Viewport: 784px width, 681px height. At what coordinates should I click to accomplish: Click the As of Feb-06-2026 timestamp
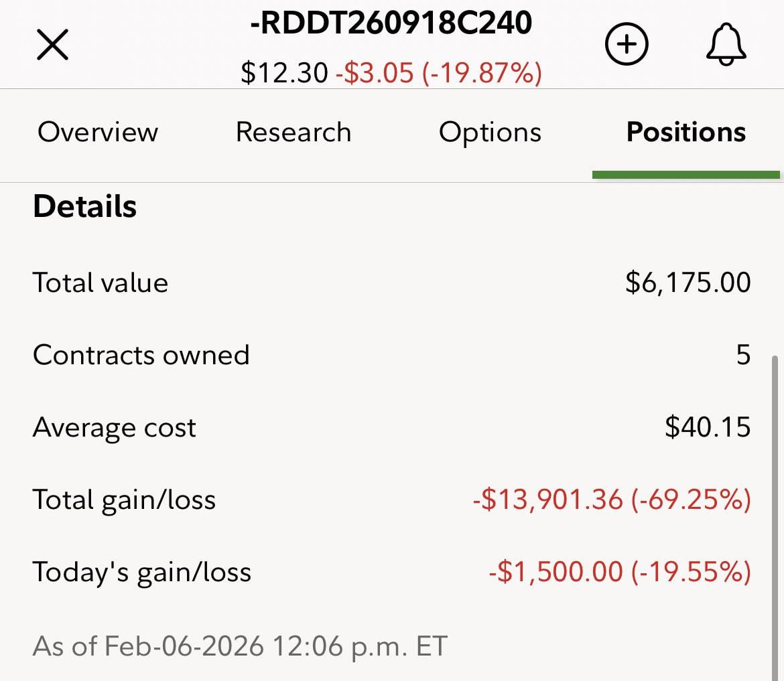tap(240, 646)
